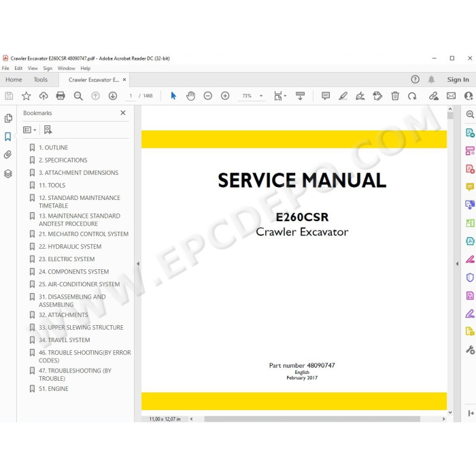Jump to 22. HYDRAULIC SYSTEM bookmark

coord(70,246)
